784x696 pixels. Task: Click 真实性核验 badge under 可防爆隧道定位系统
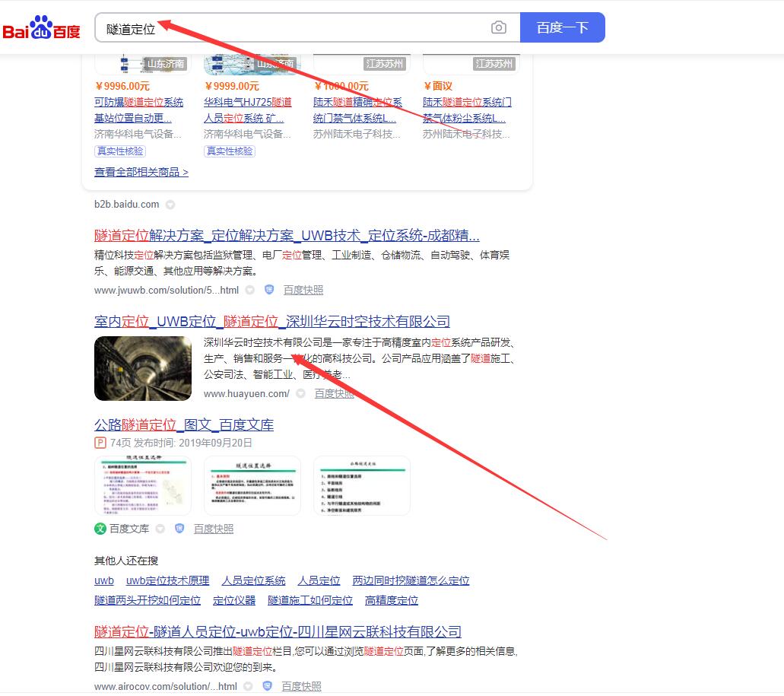pyautogui.click(x=120, y=151)
